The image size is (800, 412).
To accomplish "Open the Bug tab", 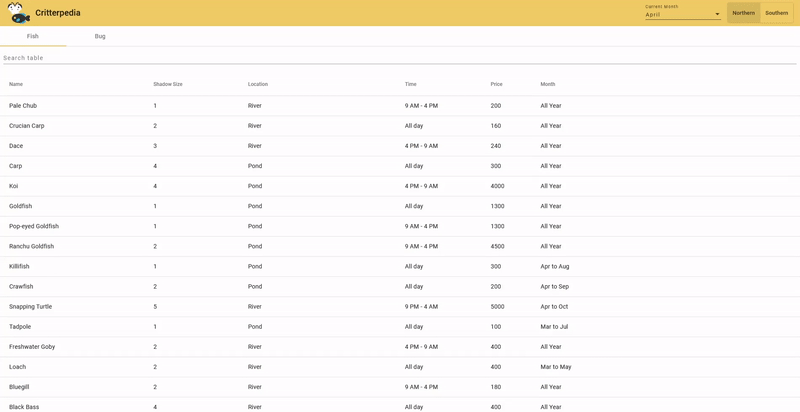I will [100, 36].
